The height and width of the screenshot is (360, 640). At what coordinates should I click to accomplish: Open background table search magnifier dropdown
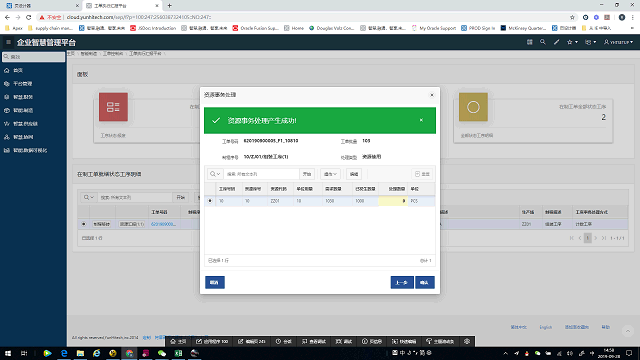pos(88,197)
